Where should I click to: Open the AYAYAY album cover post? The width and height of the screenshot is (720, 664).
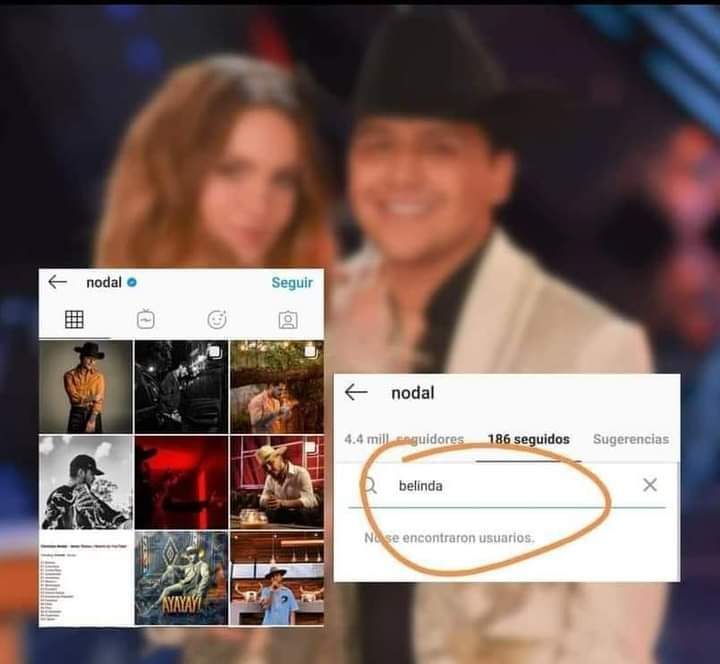pyautogui.click(x=181, y=578)
